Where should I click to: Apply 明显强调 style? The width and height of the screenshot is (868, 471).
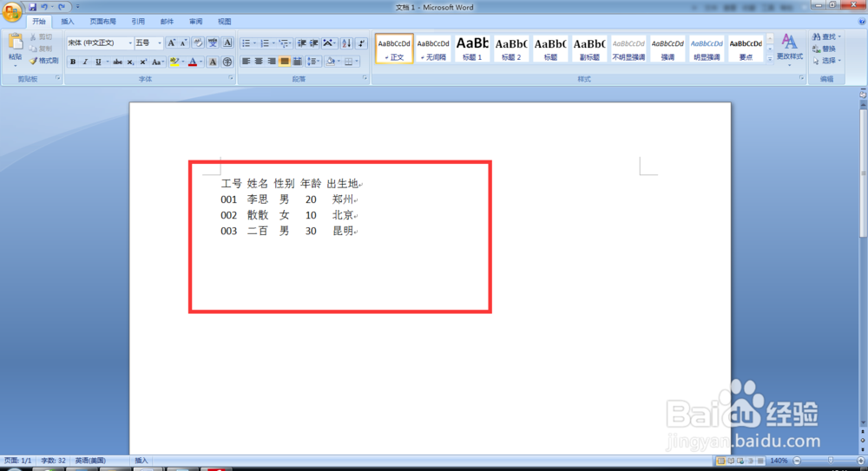click(x=707, y=49)
